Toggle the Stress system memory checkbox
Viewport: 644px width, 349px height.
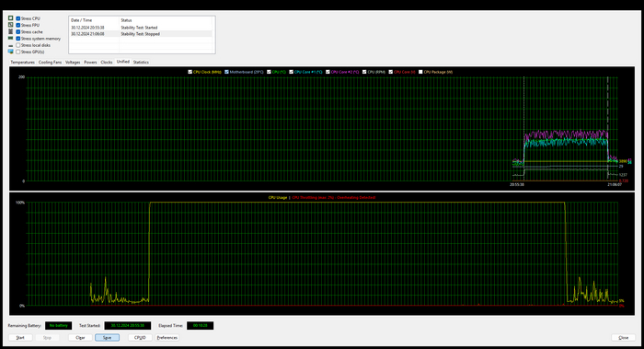18,39
